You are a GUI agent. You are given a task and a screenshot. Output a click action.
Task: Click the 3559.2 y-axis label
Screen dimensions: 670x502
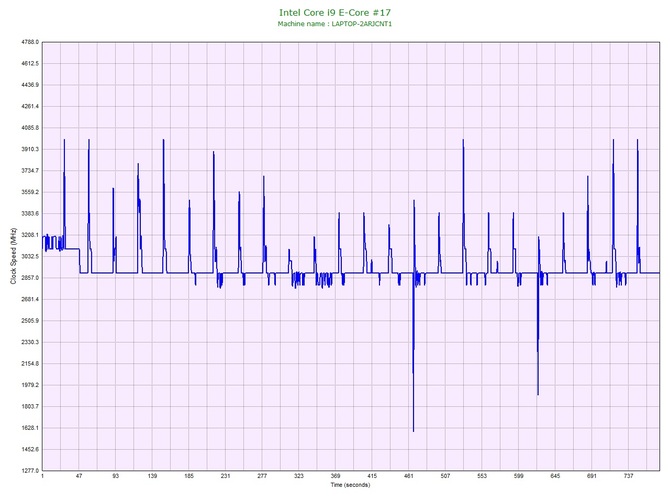[29, 192]
